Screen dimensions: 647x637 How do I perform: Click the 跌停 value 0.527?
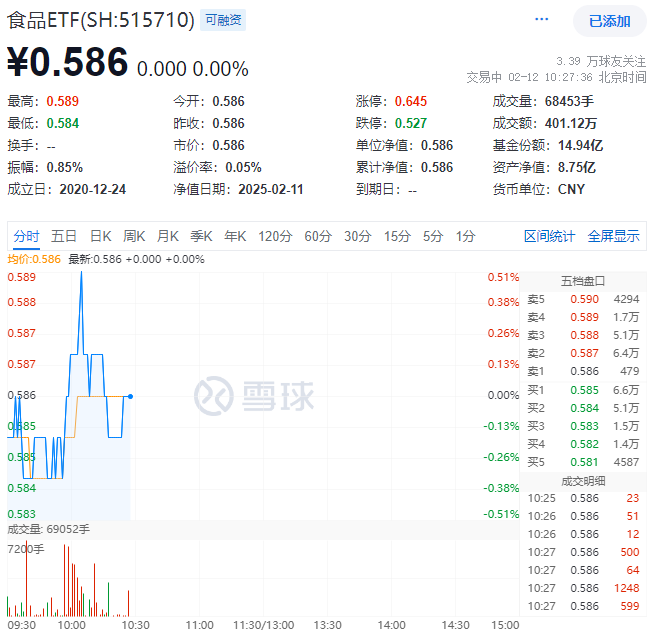(411, 123)
